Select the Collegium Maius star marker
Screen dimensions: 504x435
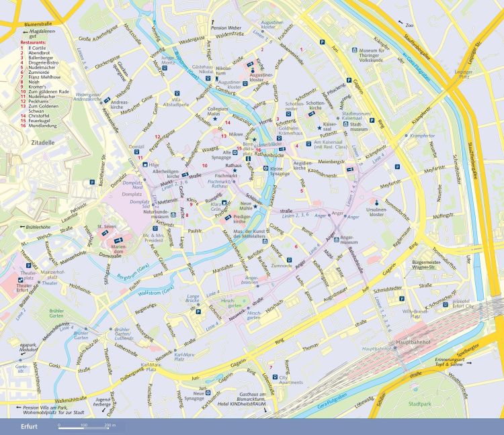(215, 119)
